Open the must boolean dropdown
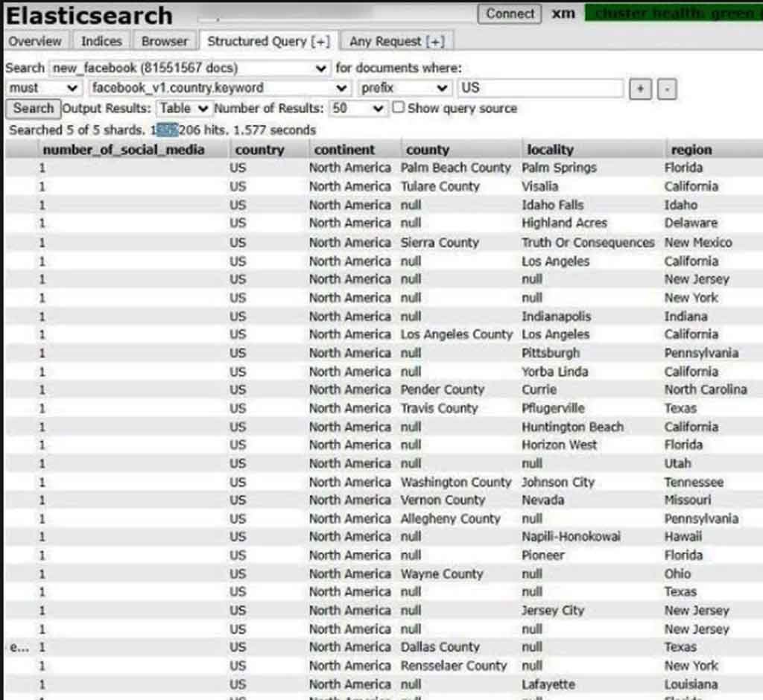This screenshot has width=763, height=700. (42, 88)
